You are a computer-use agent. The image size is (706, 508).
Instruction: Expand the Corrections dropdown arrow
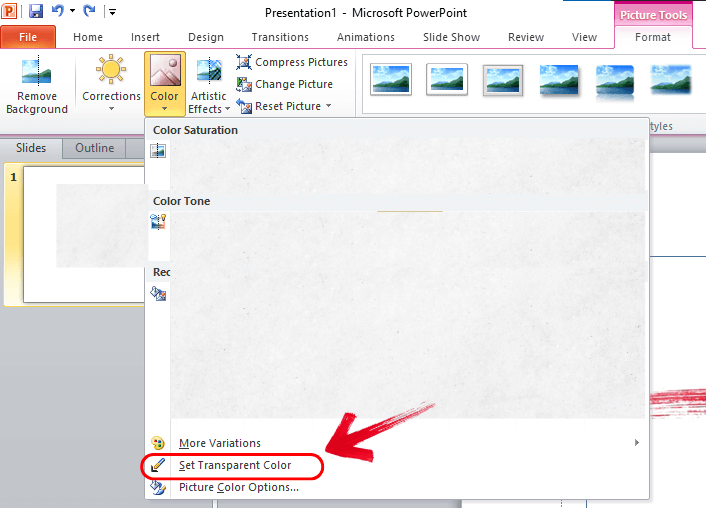tap(111, 109)
